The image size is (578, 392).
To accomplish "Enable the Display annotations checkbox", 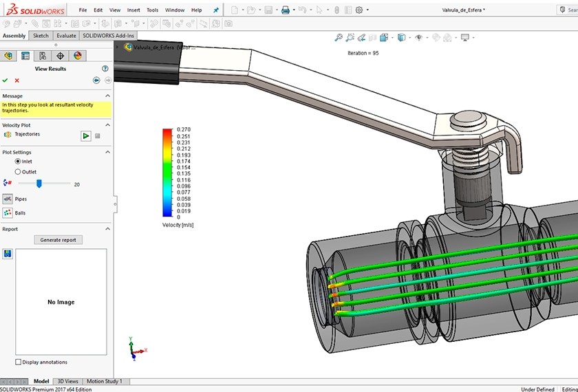I will 18,362.
